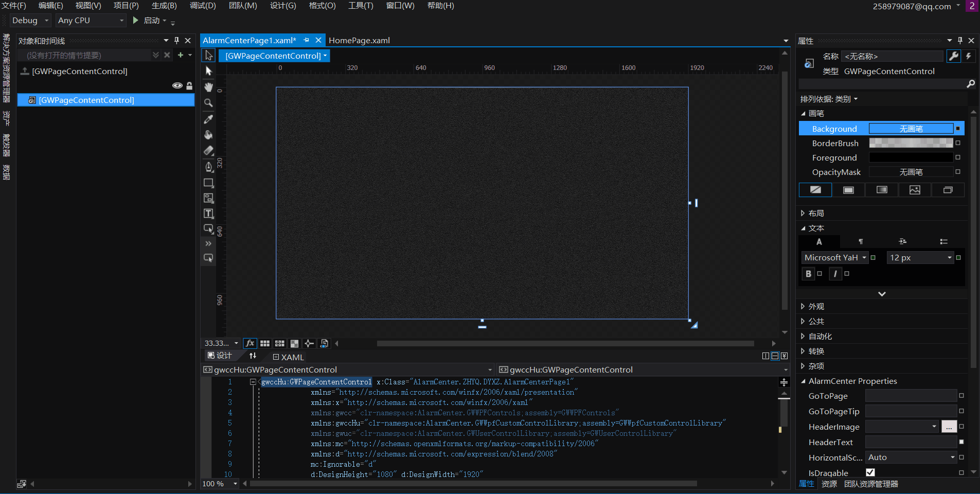Switch to the XAML view button
The image size is (980, 494).
288,357
